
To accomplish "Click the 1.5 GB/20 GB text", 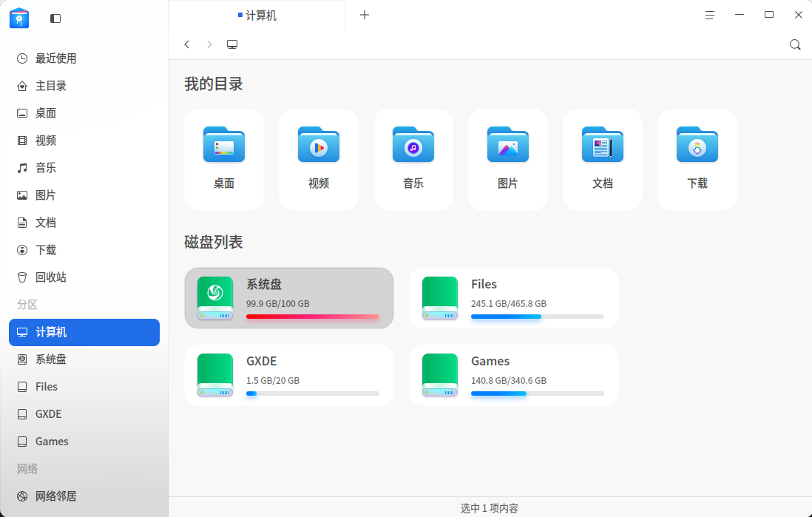I will coord(273,380).
